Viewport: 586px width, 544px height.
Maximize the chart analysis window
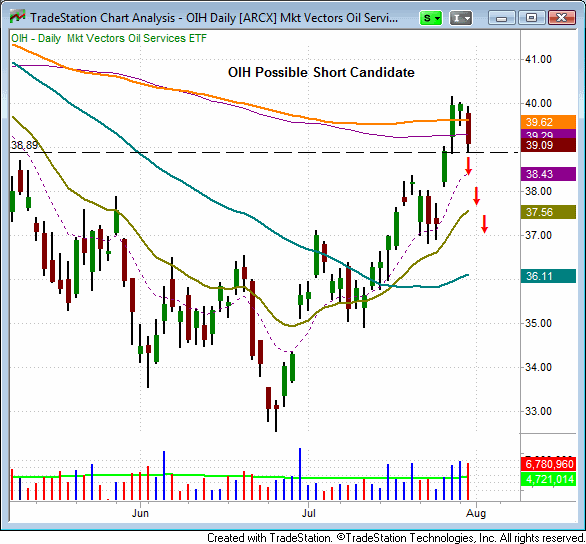(x=531, y=18)
